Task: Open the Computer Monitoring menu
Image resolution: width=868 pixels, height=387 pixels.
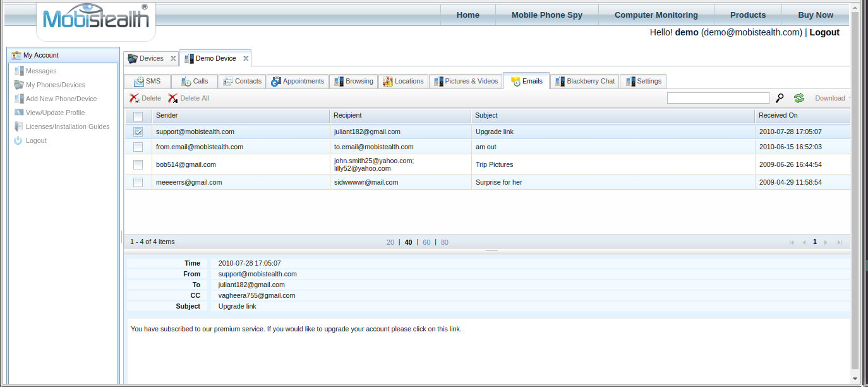Action: pos(656,15)
